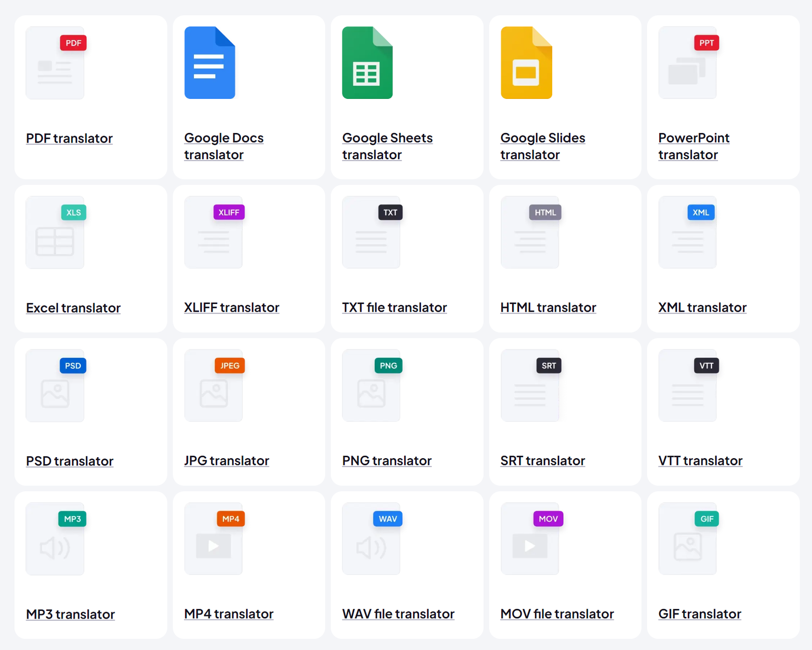The height and width of the screenshot is (650, 812).
Task: Click the yellow Google Slides icon
Action: (526, 62)
